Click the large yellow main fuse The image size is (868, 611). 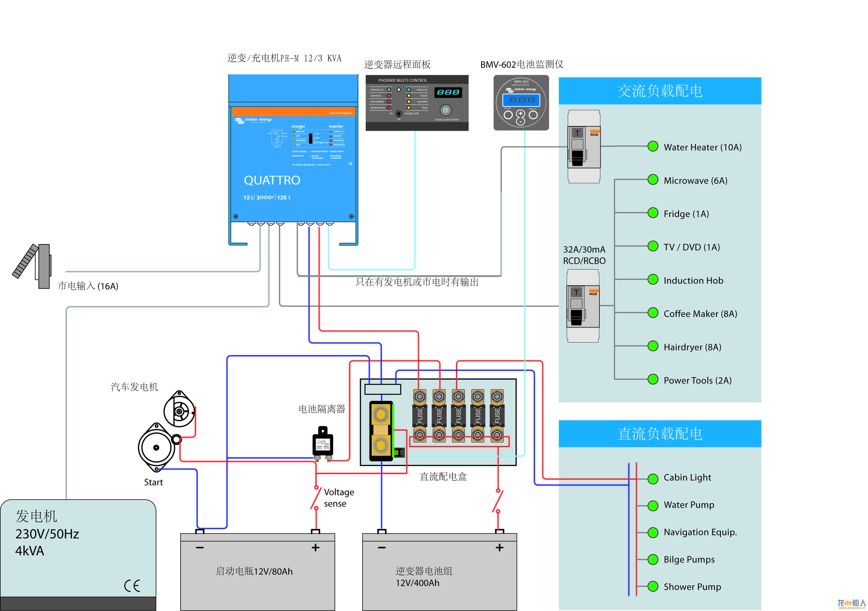[x=381, y=431]
